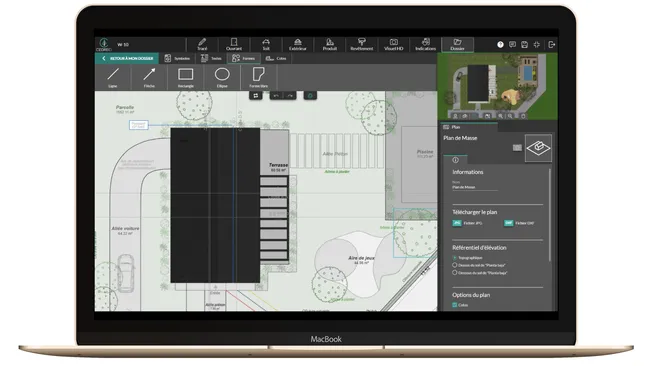Viewport: 650px width, 366px height.
Task: Select the Ligne line tool
Action: [113, 77]
